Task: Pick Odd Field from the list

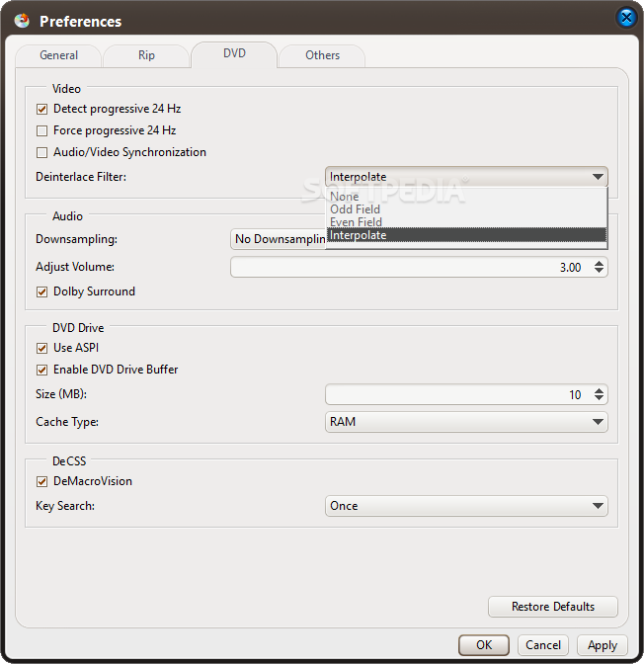Action: tap(466, 209)
